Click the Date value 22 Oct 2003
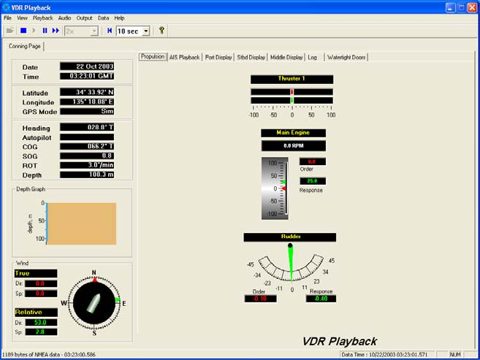 (x=87, y=66)
